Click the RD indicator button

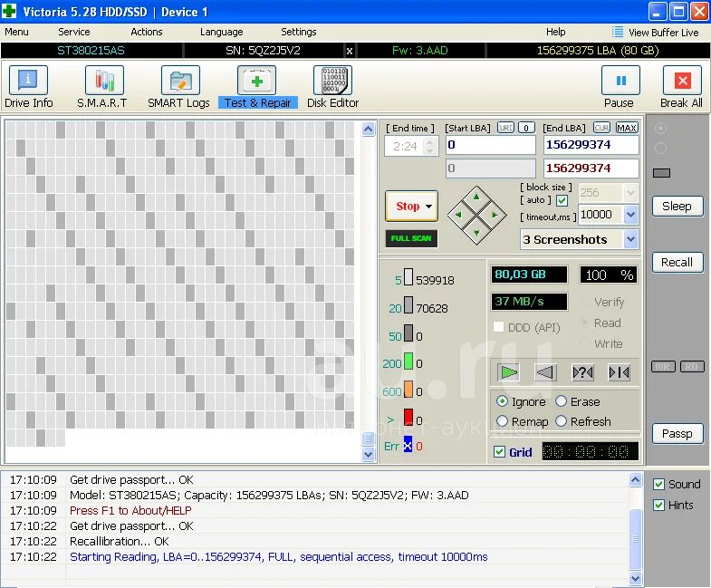[691, 366]
